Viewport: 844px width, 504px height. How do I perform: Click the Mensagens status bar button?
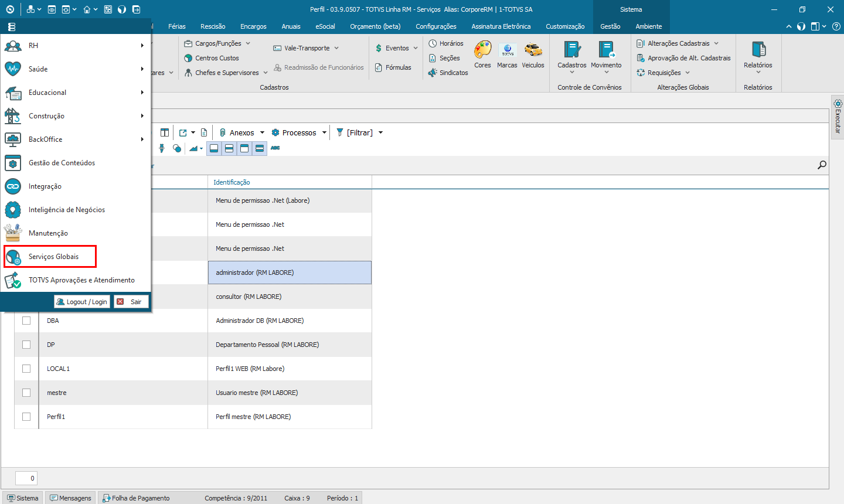coord(70,498)
